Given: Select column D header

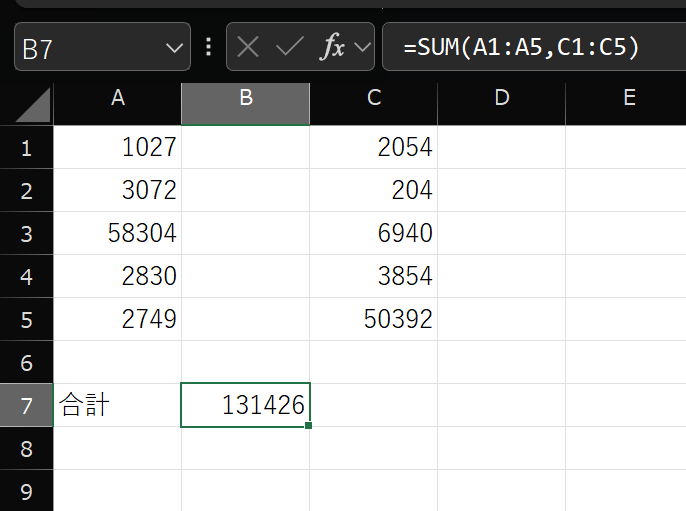Looking at the screenshot, I should pos(501,98).
